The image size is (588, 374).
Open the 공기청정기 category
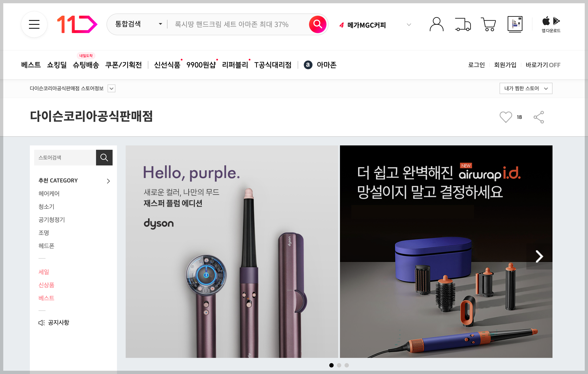(x=52, y=220)
